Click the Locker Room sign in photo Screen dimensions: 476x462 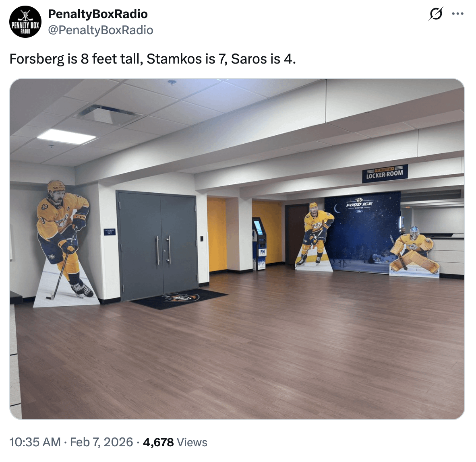point(385,173)
